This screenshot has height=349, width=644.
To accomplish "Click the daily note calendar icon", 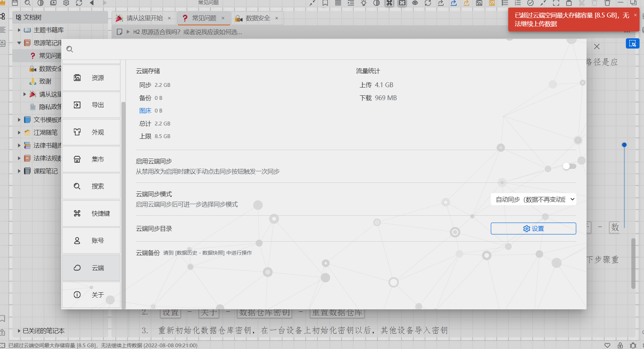I will (x=15, y=3).
